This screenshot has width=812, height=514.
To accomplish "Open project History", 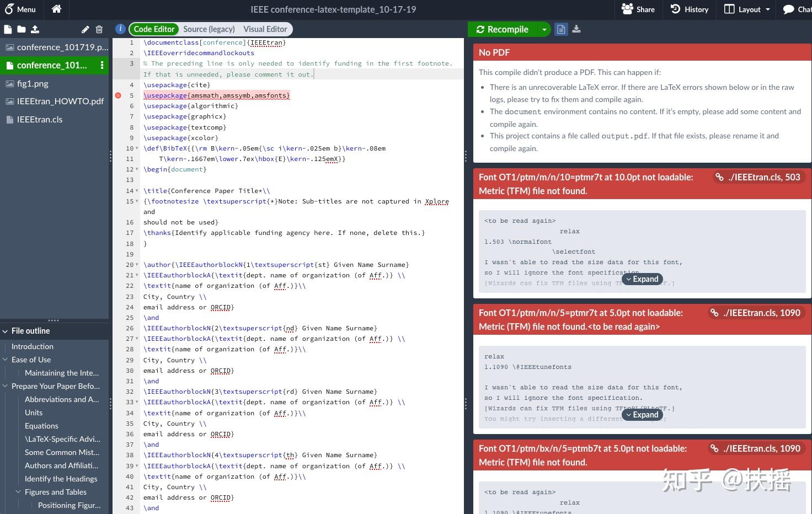I will (x=689, y=9).
